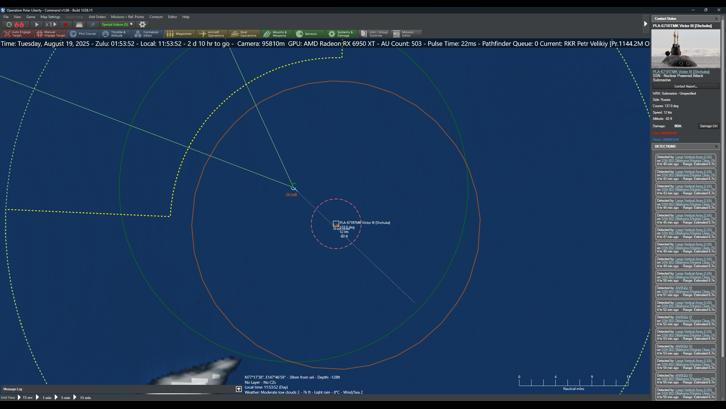726x409 pixels.
Task: Open the Editor menu
Action: [x=172, y=17]
